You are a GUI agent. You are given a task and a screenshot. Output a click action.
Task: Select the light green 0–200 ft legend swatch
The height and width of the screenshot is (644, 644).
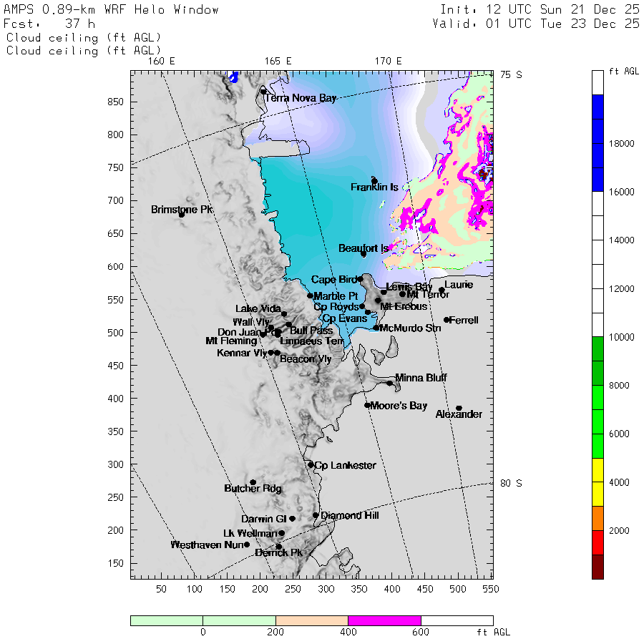click(x=239, y=620)
